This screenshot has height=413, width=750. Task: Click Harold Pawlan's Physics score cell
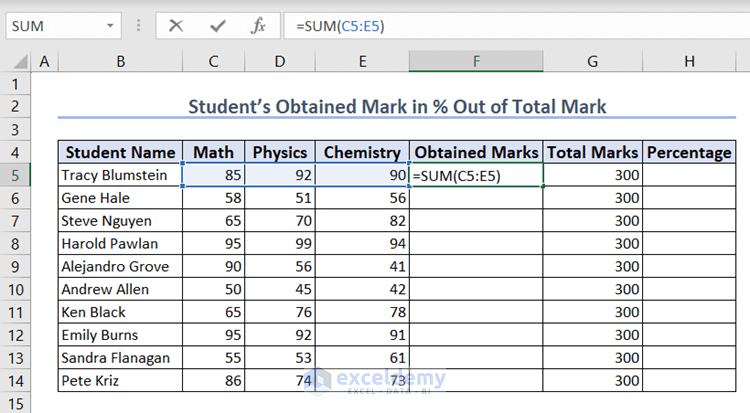(279, 244)
